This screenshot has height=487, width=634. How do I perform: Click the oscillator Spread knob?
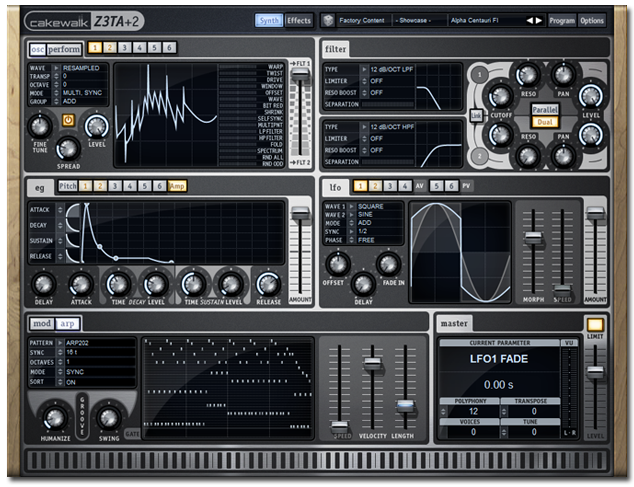pyautogui.click(x=68, y=149)
